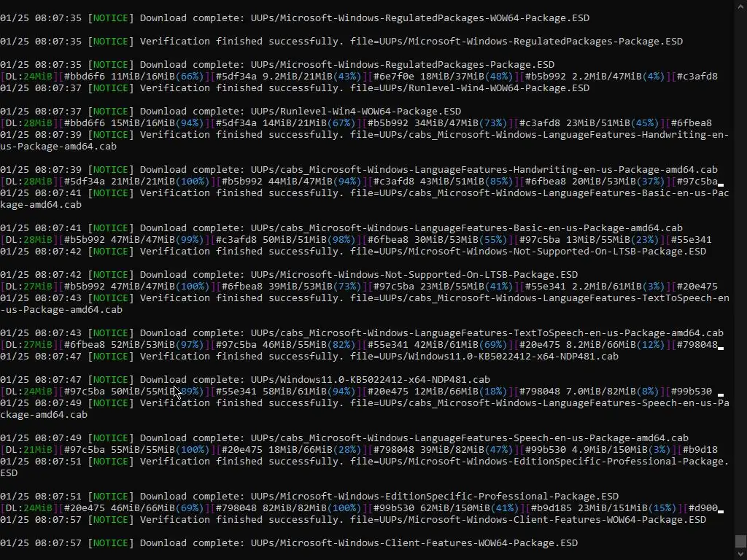
Task: Click progress entry "#c3afd8 50MiB/51MiB(98%)"
Action: tap(286, 239)
